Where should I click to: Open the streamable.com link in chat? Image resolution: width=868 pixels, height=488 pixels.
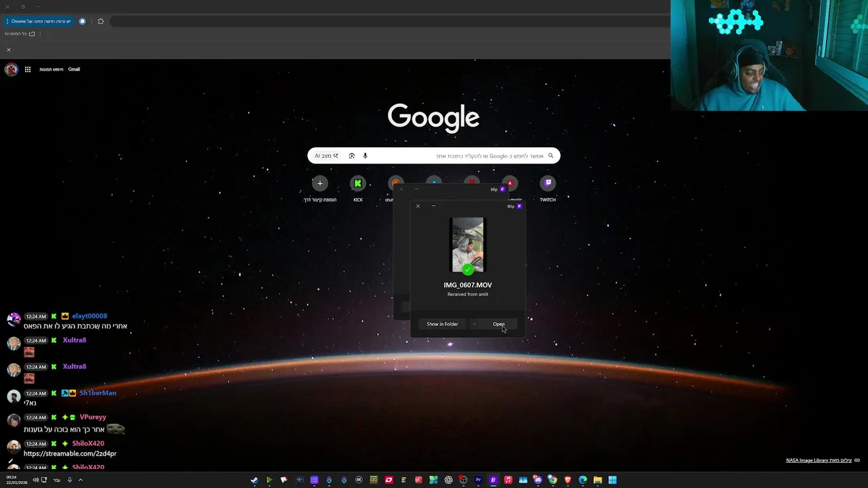point(70,453)
